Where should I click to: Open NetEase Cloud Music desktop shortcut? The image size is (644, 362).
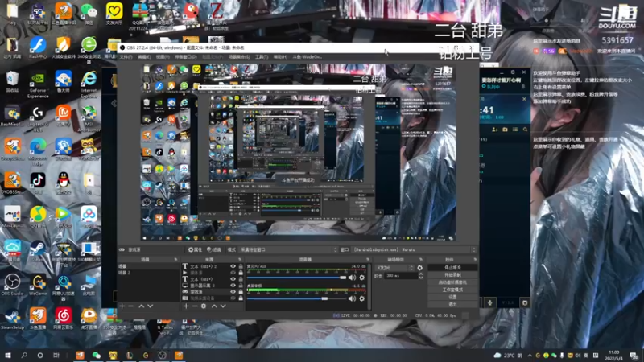coord(64,319)
